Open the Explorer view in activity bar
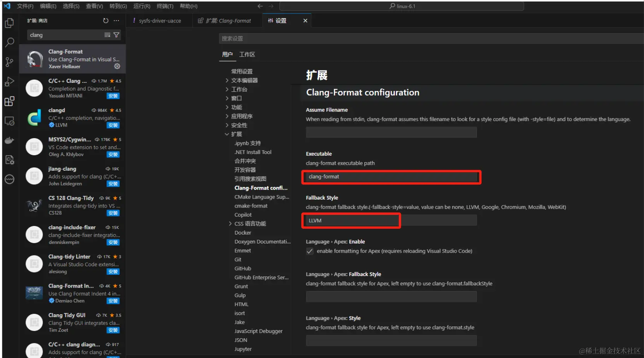Viewport: 644px width, 358px height. (x=9, y=23)
